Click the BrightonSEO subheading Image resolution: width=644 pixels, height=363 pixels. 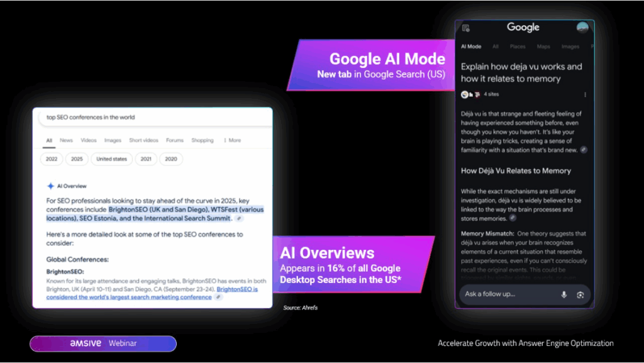coord(65,272)
